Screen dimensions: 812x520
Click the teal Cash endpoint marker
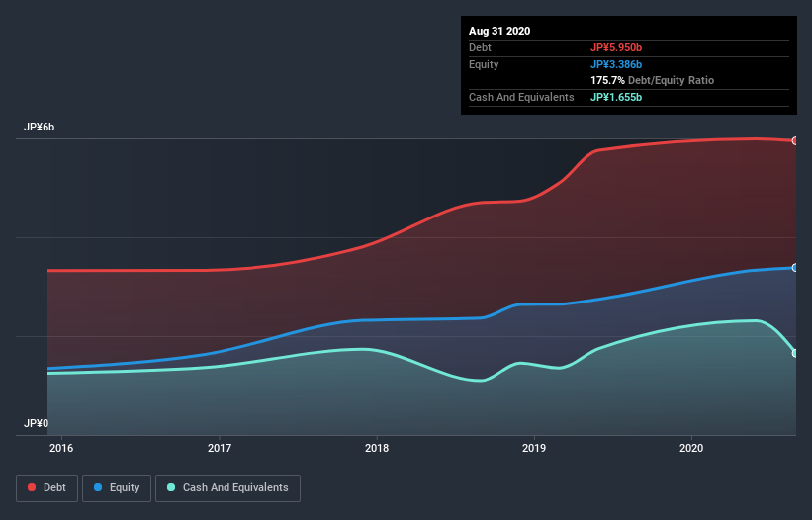(795, 353)
